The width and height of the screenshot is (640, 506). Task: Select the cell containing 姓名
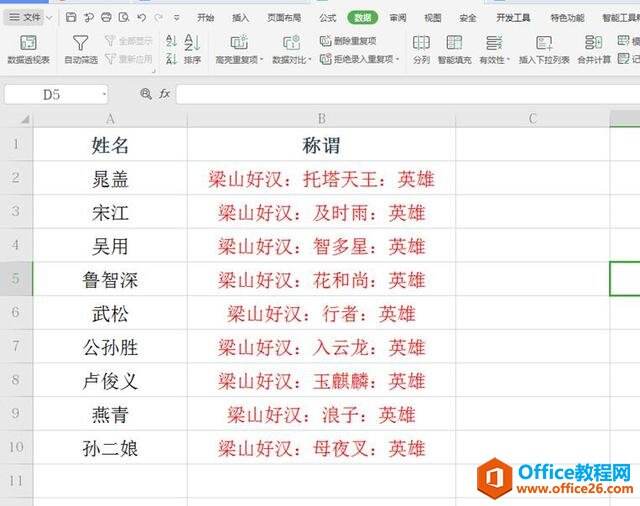pyautogui.click(x=110, y=144)
